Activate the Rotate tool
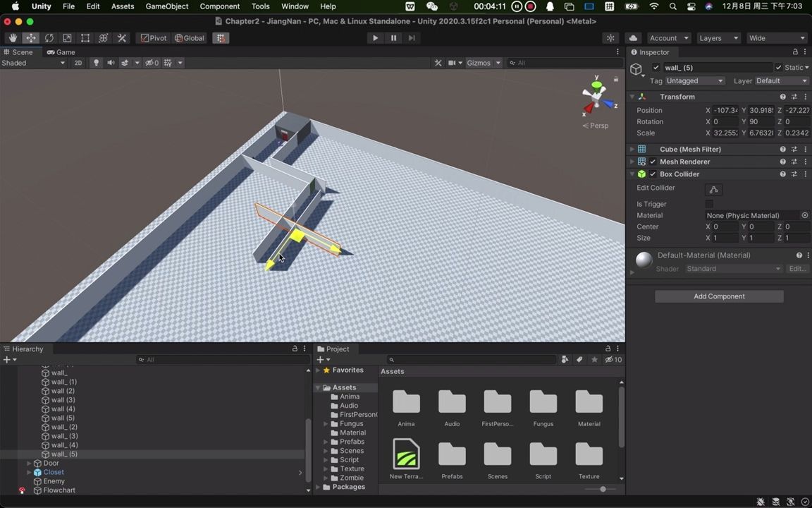This screenshot has width=812, height=508. coord(49,37)
